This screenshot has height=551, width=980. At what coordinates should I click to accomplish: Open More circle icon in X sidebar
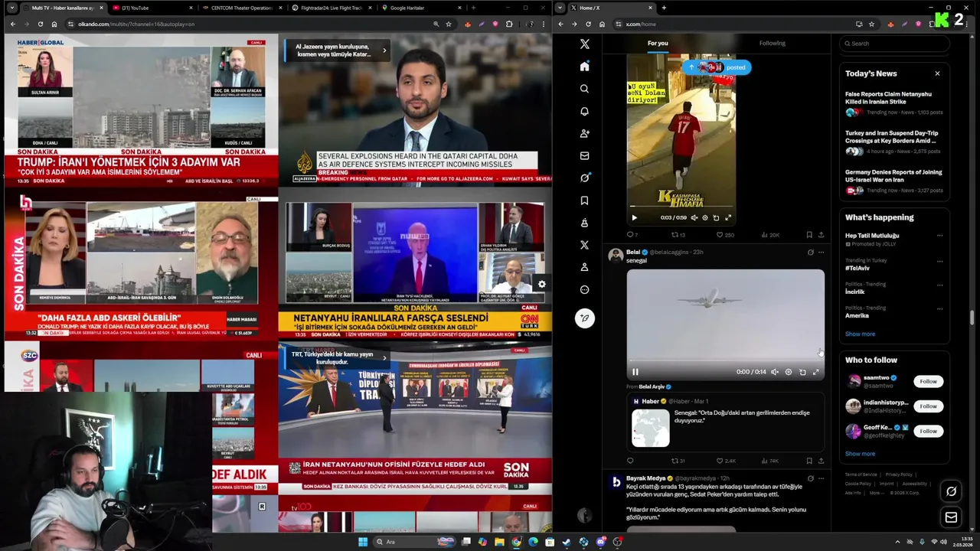[584, 289]
